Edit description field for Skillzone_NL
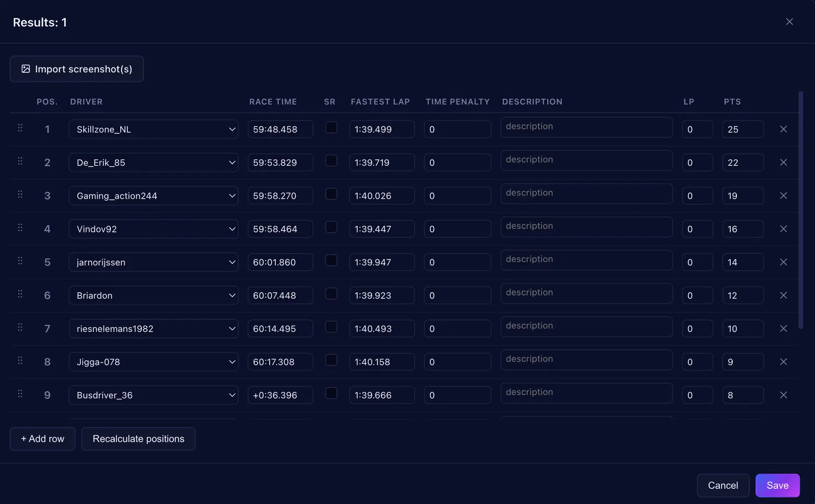 [587, 127]
